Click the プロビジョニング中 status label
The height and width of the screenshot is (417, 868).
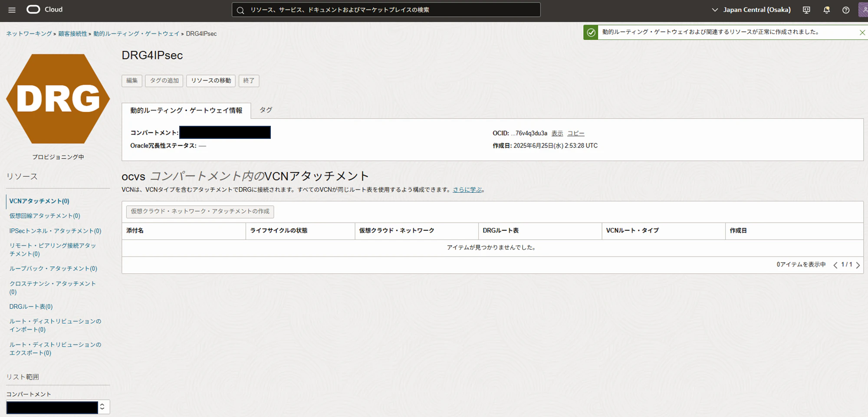(58, 157)
